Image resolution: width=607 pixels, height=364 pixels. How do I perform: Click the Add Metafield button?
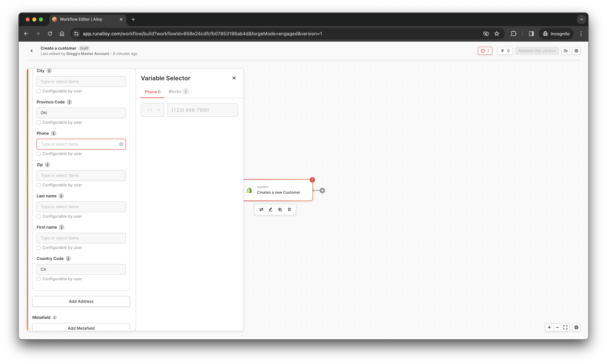coord(81,328)
